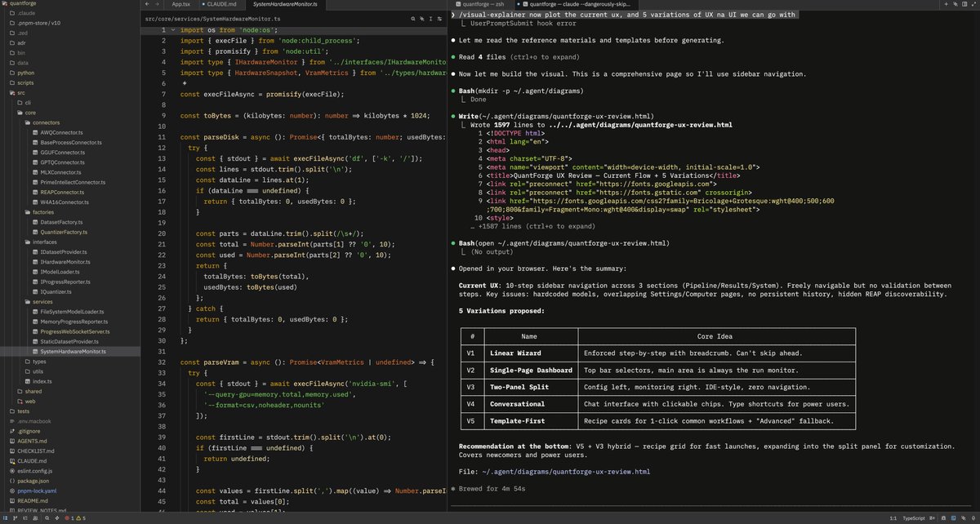Click the code action sparkle on line 6
Viewport: 980px width, 524px height.
[185, 82]
